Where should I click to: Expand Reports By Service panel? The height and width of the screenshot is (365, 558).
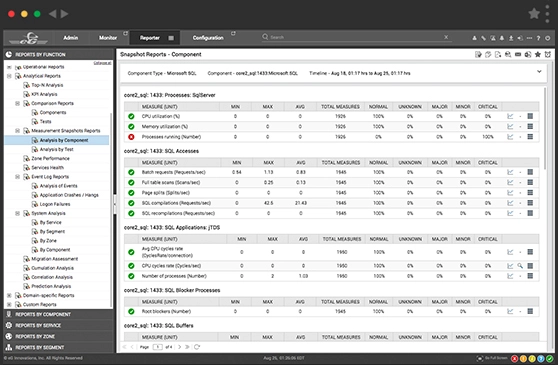click(58, 326)
